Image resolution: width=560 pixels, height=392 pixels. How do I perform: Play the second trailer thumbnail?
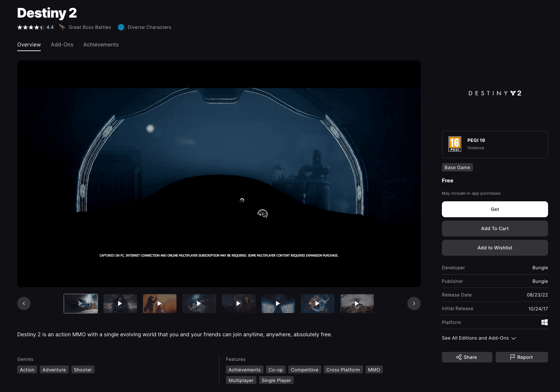tap(120, 303)
